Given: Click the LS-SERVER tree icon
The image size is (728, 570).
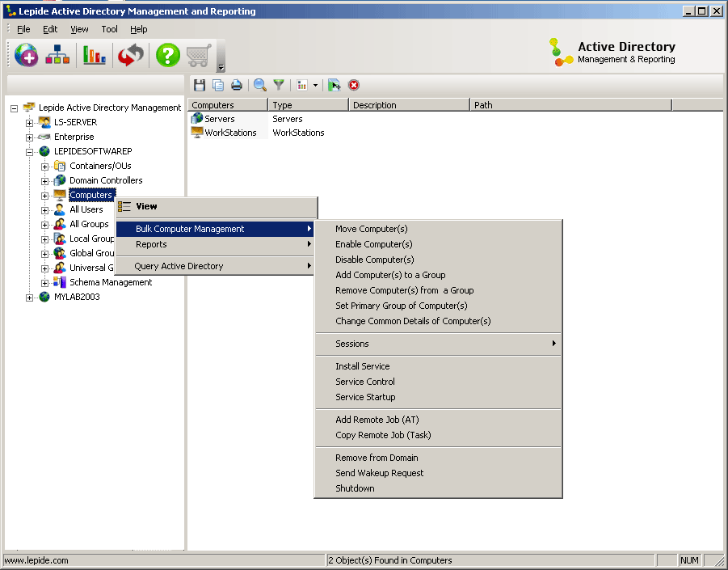Looking at the screenshot, I should point(44,122).
